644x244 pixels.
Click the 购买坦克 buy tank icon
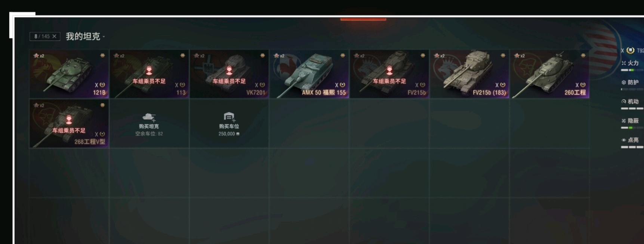(149, 117)
